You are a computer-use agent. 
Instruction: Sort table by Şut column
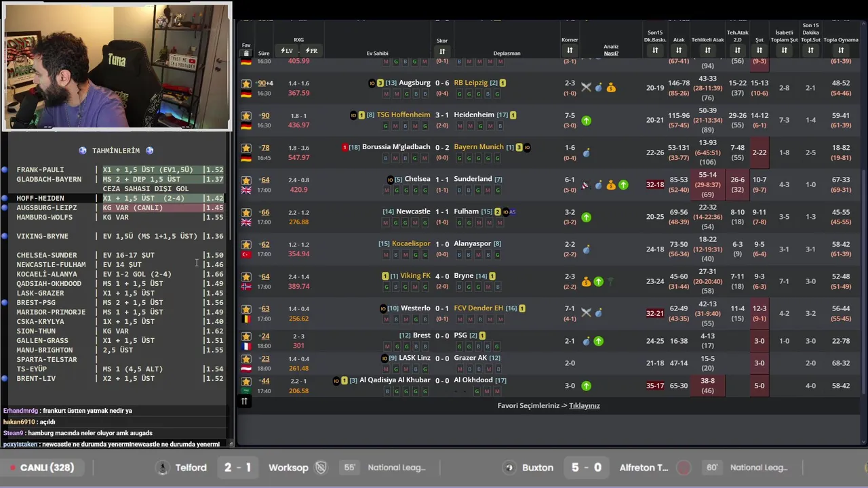tap(759, 50)
